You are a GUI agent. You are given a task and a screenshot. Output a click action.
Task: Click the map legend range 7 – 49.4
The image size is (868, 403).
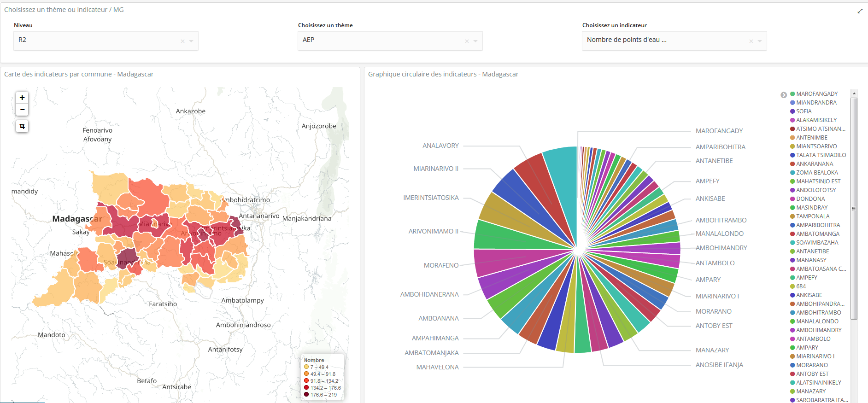click(316, 367)
